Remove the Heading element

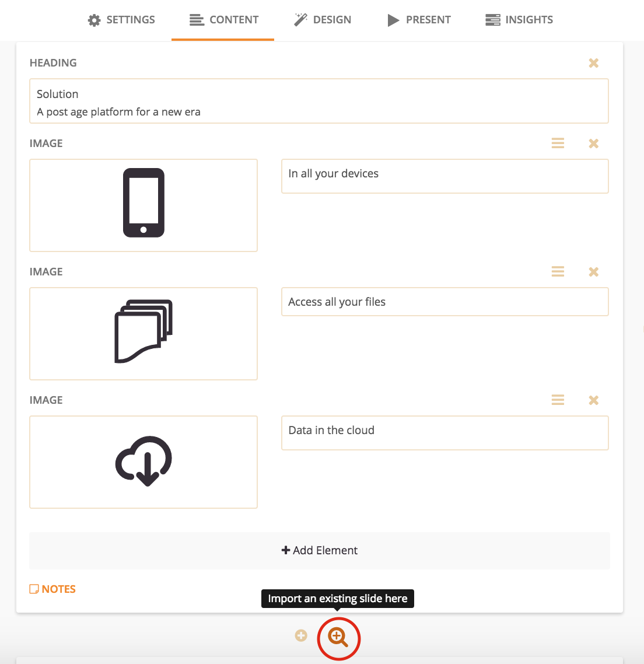click(x=594, y=63)
